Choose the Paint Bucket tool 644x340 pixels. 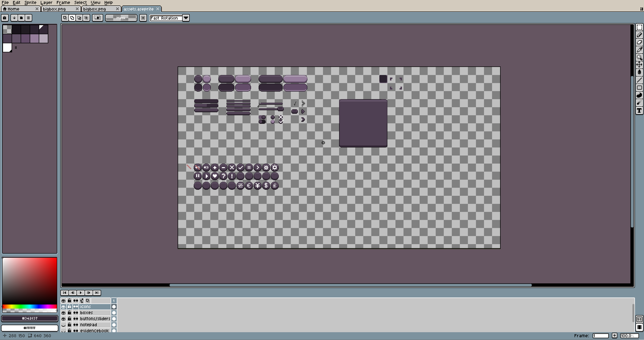pos(639,72)
